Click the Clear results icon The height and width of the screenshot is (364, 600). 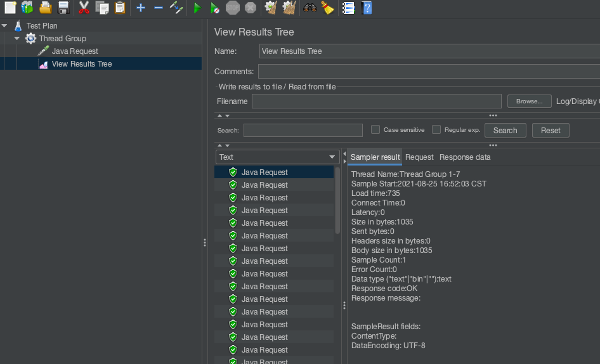tap(271, 8)
